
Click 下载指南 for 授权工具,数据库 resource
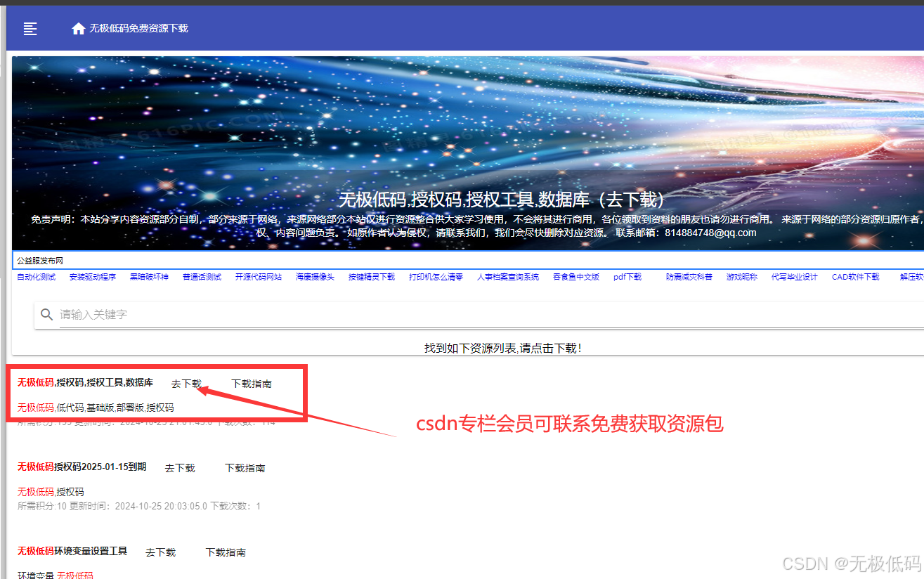point(252,384)
